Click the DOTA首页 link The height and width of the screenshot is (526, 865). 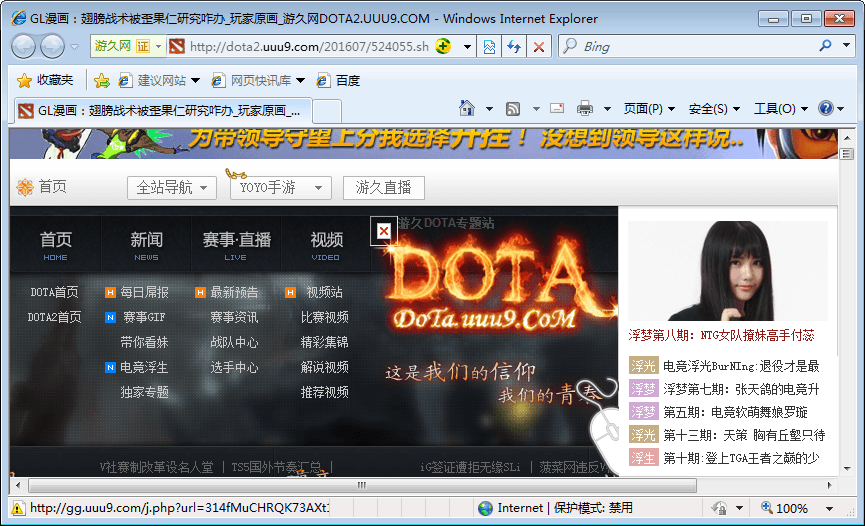tap(55, 292)
